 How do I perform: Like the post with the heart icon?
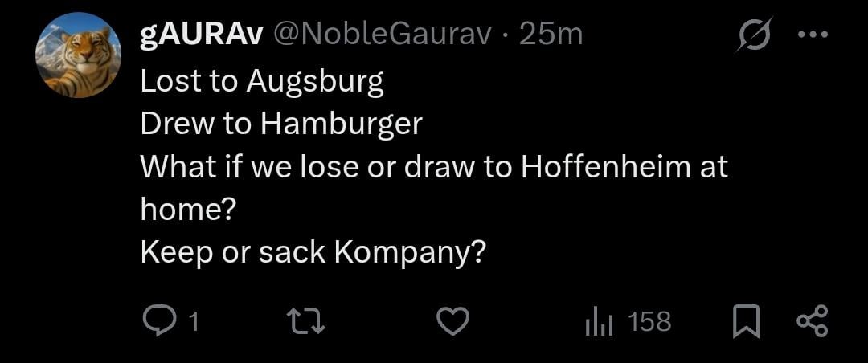pyautogui.click(x=452, y=322)
